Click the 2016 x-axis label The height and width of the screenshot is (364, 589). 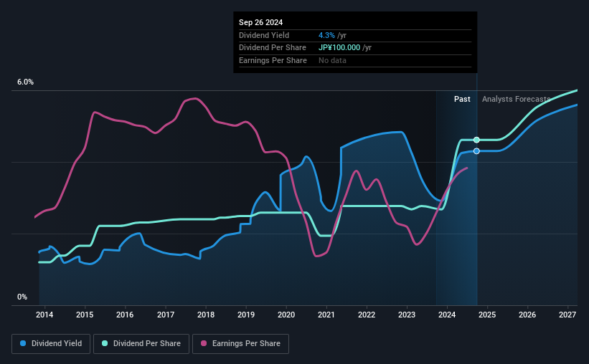[x=125, y=315]
